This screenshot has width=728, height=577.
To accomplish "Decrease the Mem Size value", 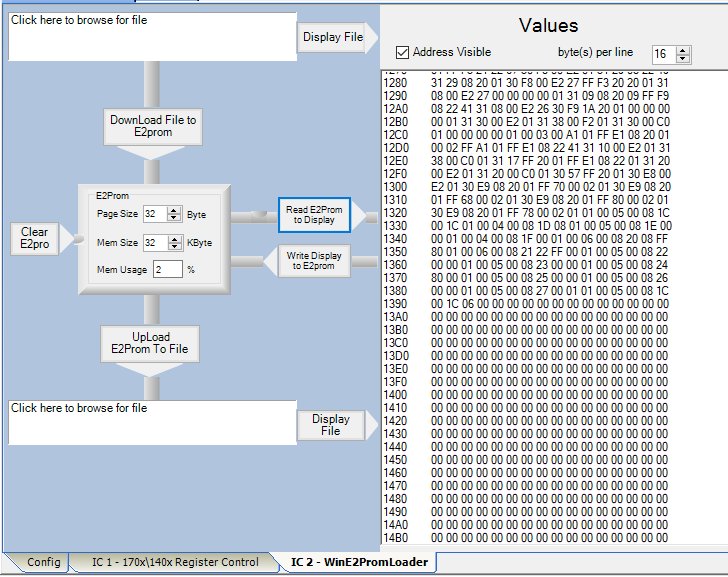I will click(175, 246).
